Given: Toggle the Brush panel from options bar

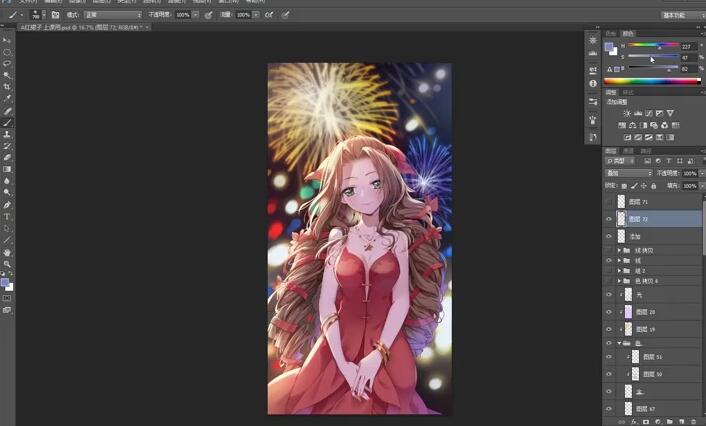Looking at the screenshot, I should point(55,15).
